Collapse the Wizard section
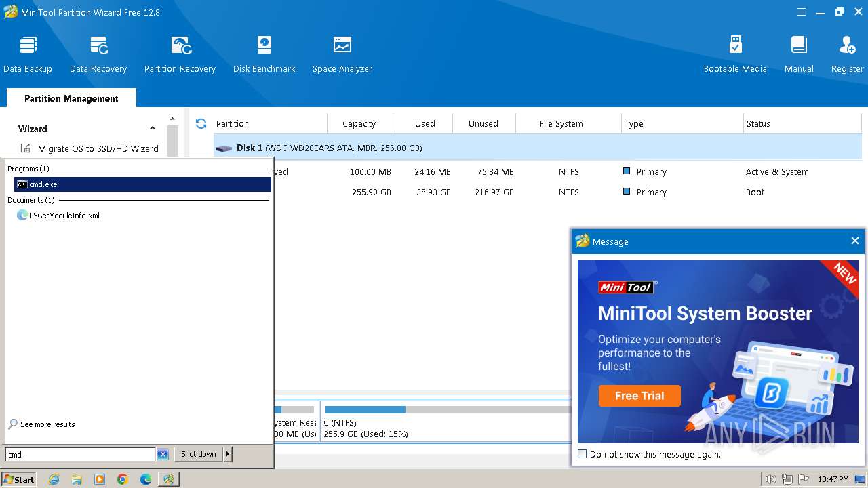The image size is (868, 488). point(153,129)
